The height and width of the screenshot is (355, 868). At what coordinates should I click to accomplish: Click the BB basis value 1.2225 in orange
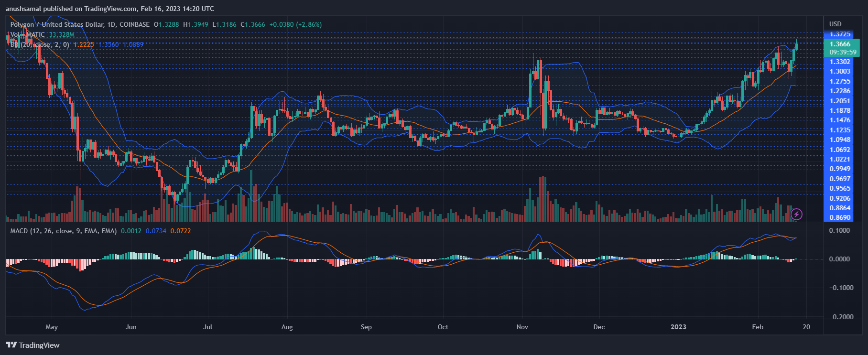tap(84, 44)
